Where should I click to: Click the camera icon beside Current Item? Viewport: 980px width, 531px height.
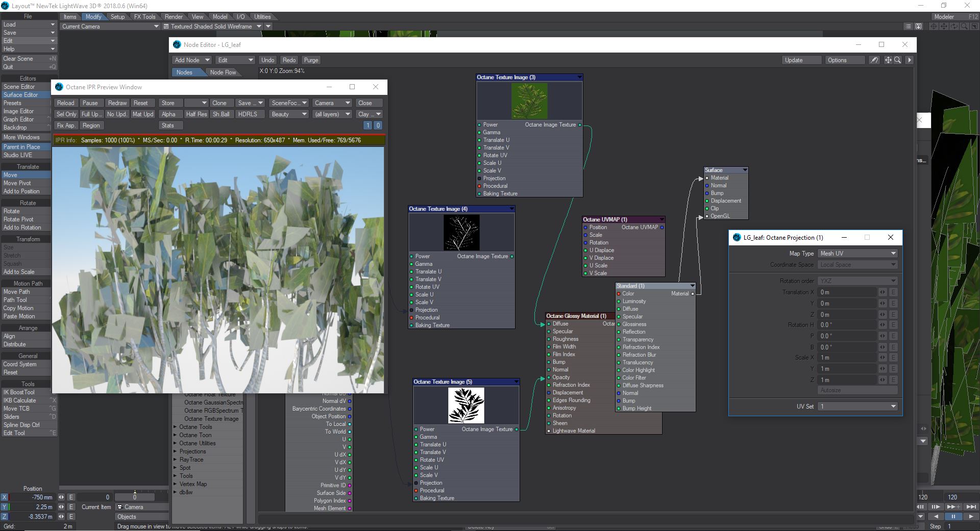(120, 507)
